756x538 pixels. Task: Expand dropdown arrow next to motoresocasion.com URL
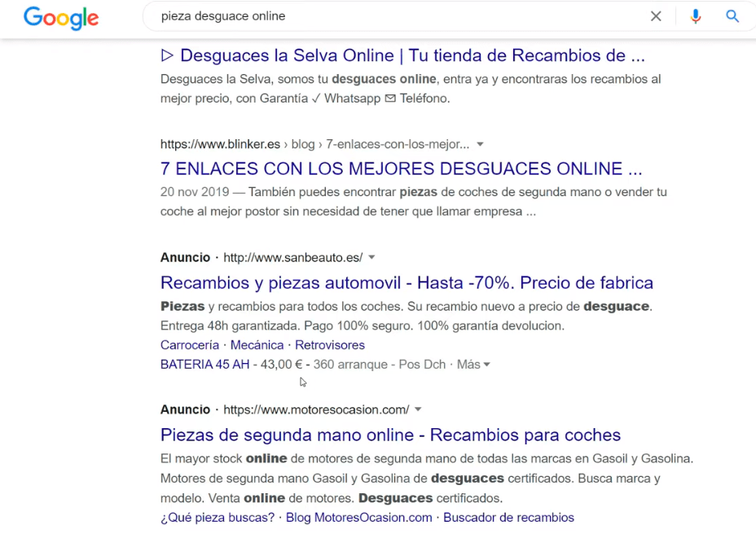click(x=418, y=409)
